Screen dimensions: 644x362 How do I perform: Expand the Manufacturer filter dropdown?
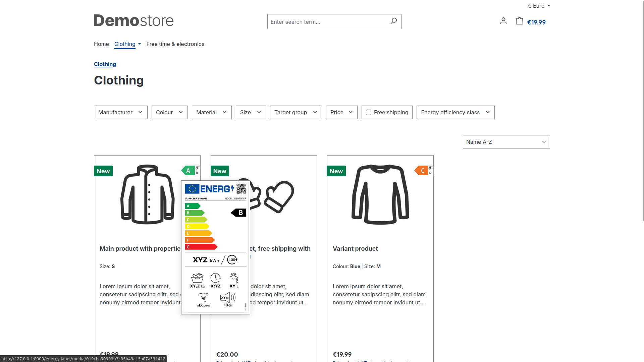(120, 112)
